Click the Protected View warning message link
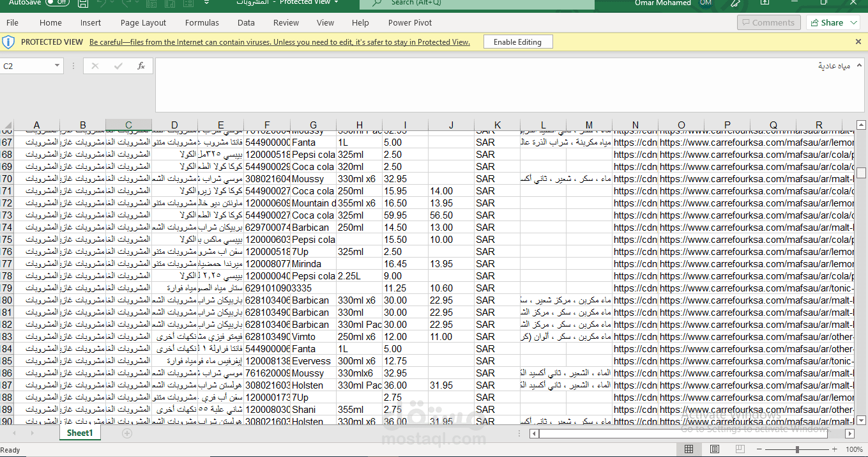This screenshot has height=457, width=868. click(x=279, y=42)
